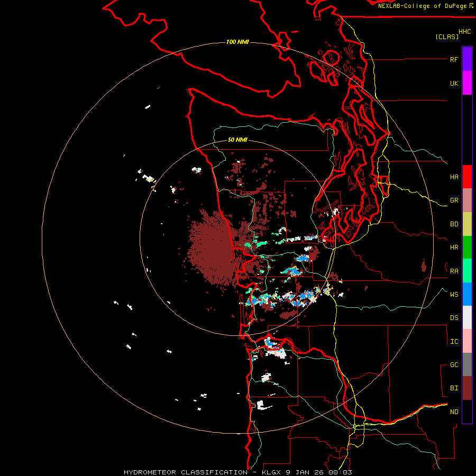Click the HA red legend swatch
The width and height of the screenshot is (476, 476).
[467, 177]
